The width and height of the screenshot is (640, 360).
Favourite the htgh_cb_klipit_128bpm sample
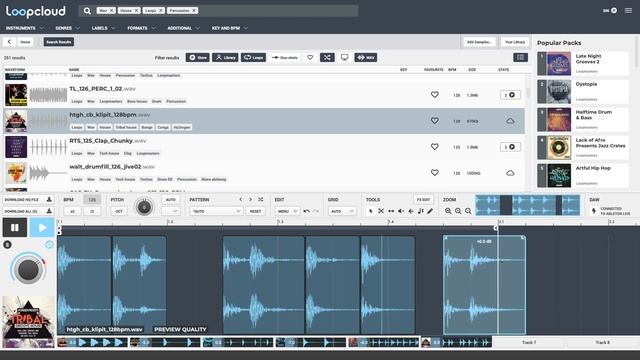(435, 121)
